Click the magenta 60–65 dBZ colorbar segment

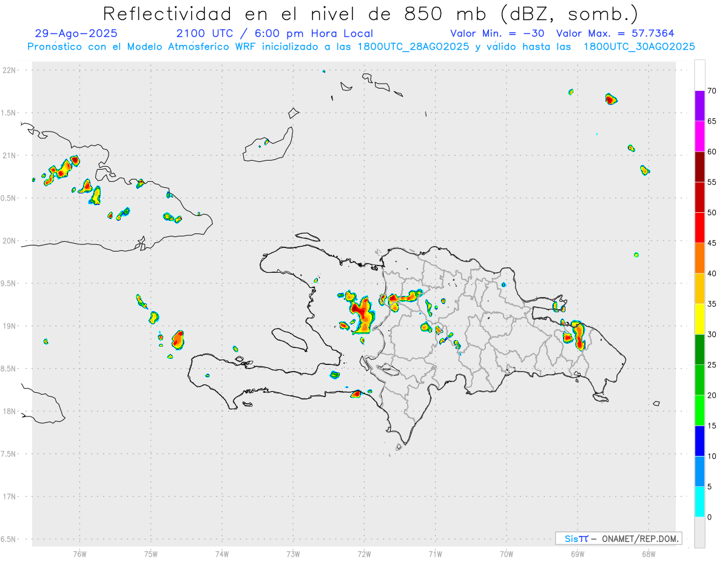click(x=699, y=136)
